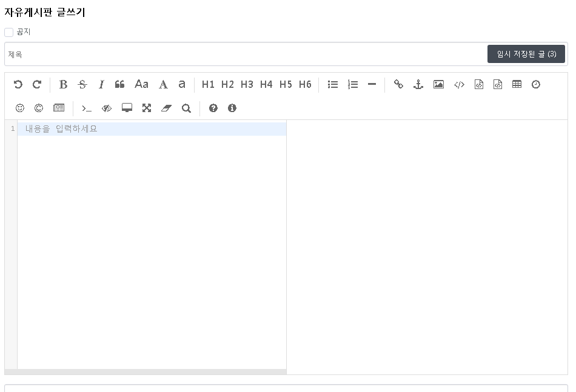Screen dimensions: 576x392
Task: Check the 공지 checkbox
Action: (9, 32)
